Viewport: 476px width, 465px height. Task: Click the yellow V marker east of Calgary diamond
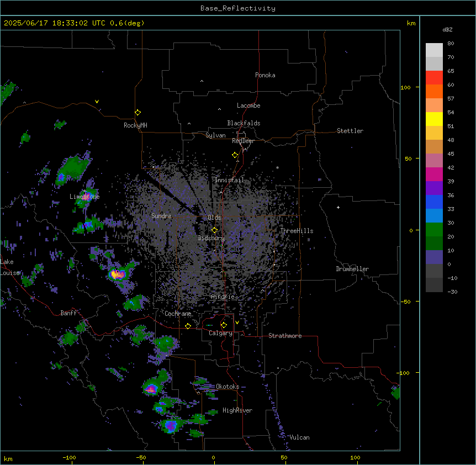click(237, 323)
